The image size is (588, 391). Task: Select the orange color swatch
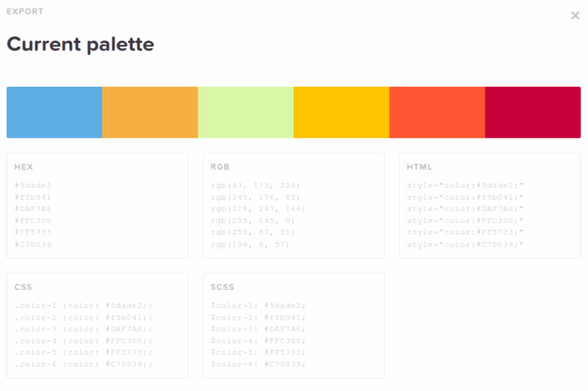pos(150,112)
